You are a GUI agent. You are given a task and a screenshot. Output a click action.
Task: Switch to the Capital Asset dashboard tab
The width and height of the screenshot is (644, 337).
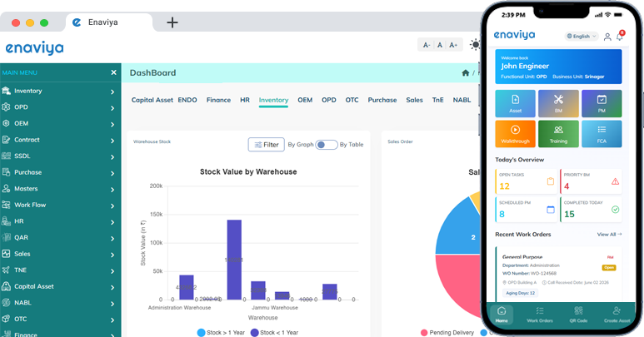(x=152, y=100)
